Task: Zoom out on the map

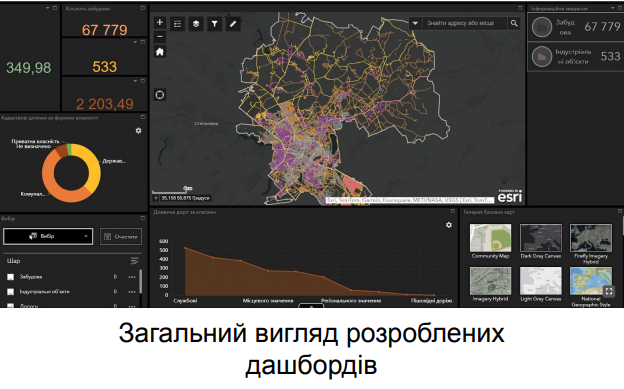Action: [160, 37]
